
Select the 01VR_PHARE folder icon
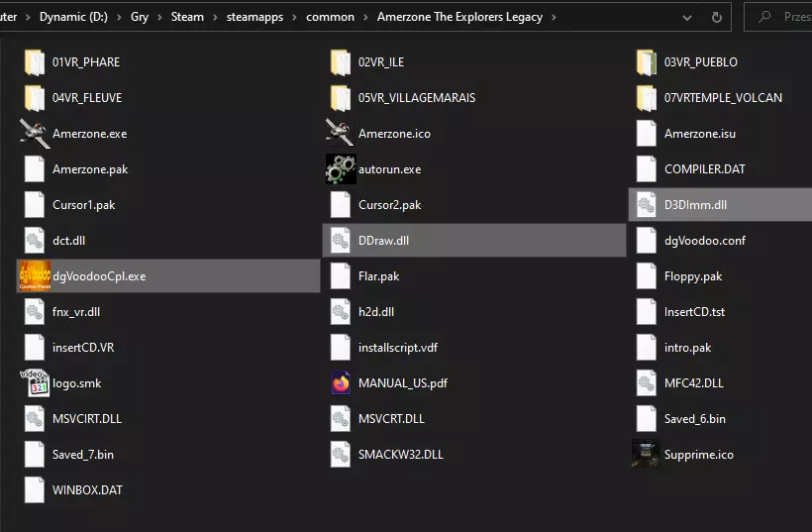click(35, 62)
